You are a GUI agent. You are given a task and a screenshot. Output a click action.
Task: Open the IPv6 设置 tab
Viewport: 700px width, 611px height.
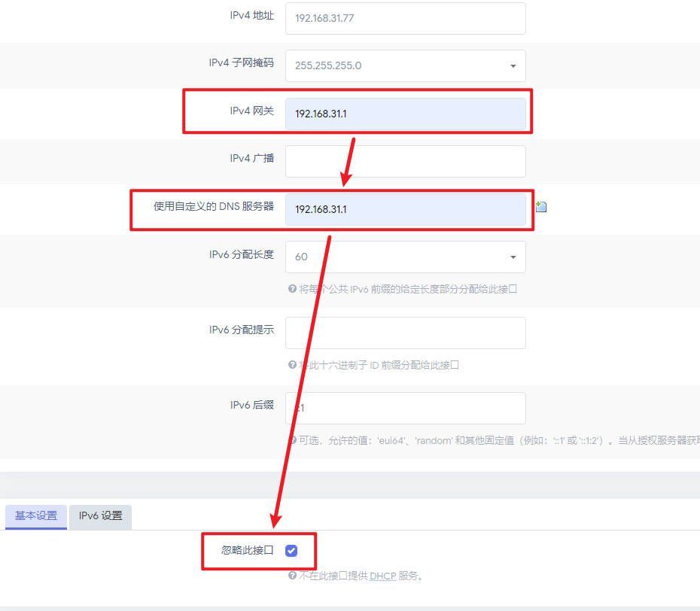click(101, 516)
